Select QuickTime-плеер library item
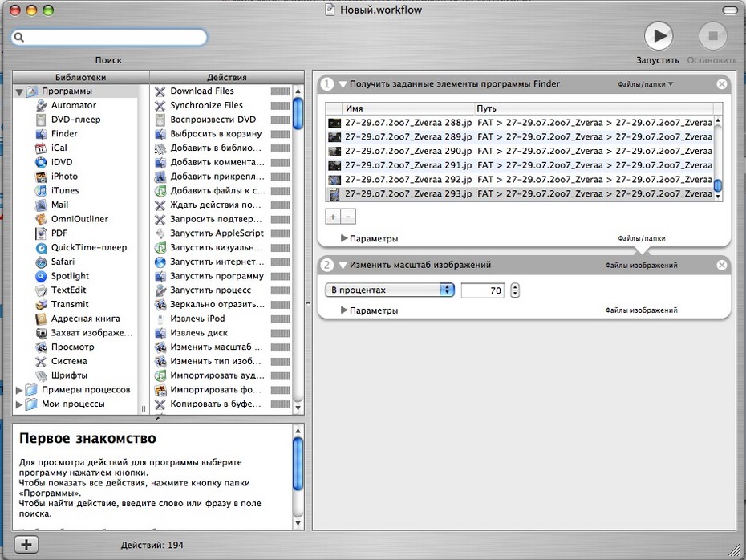Image resolution: width=746 pixels, height=560 pixels. pos(89,247)
